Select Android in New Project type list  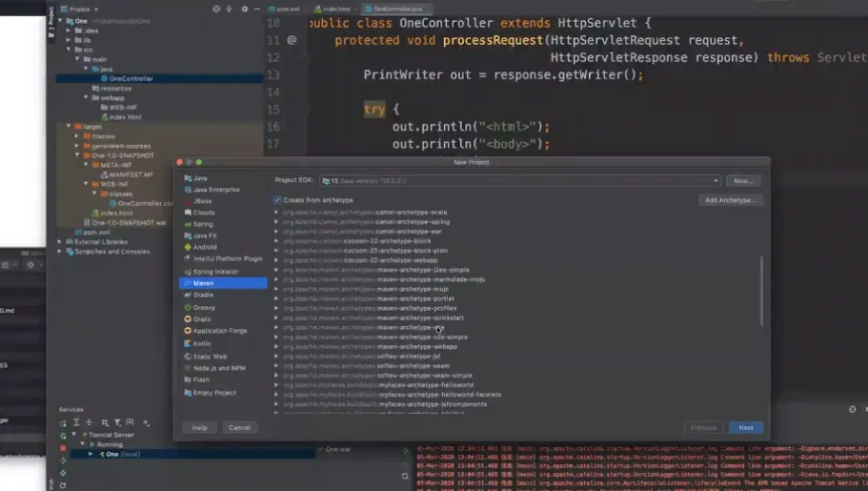point(204,247)
